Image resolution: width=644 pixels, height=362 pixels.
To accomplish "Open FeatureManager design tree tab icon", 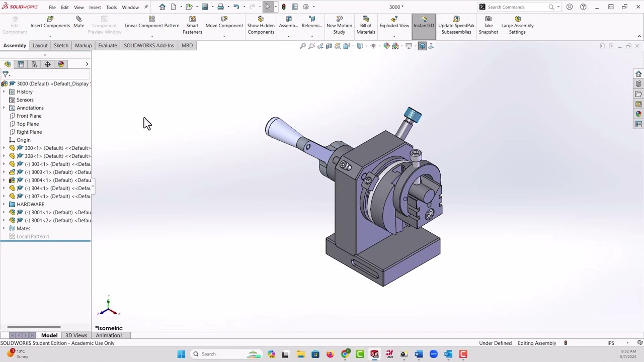I will tap(8, 64).
